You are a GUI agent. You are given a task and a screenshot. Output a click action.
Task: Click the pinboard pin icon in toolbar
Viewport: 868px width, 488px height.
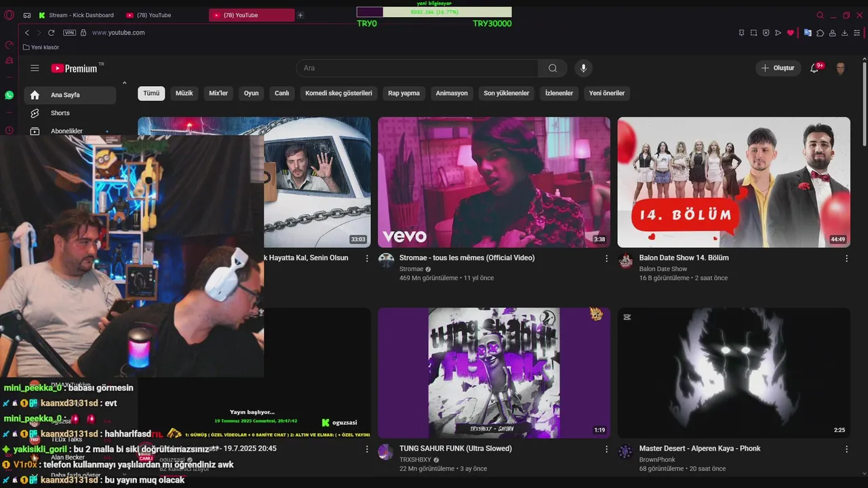[x=741, y=33]
